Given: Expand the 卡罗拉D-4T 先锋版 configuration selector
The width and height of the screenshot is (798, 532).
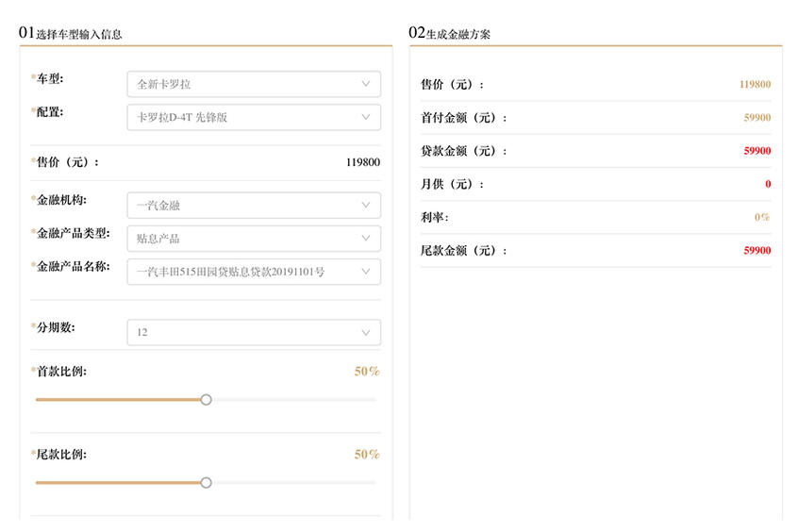Looking at the screenshot, I should coord(245,118).
